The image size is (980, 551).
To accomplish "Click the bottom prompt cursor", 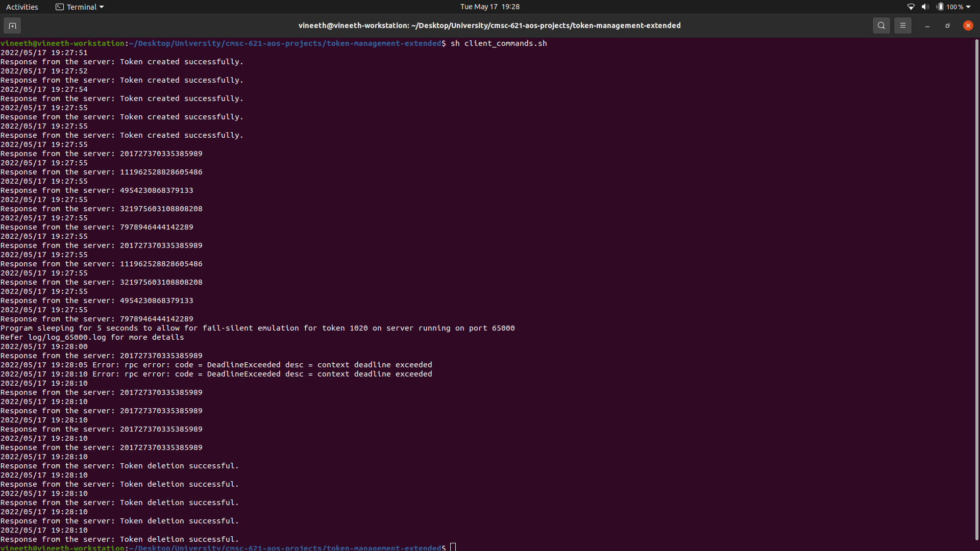I will coord(453,547).
